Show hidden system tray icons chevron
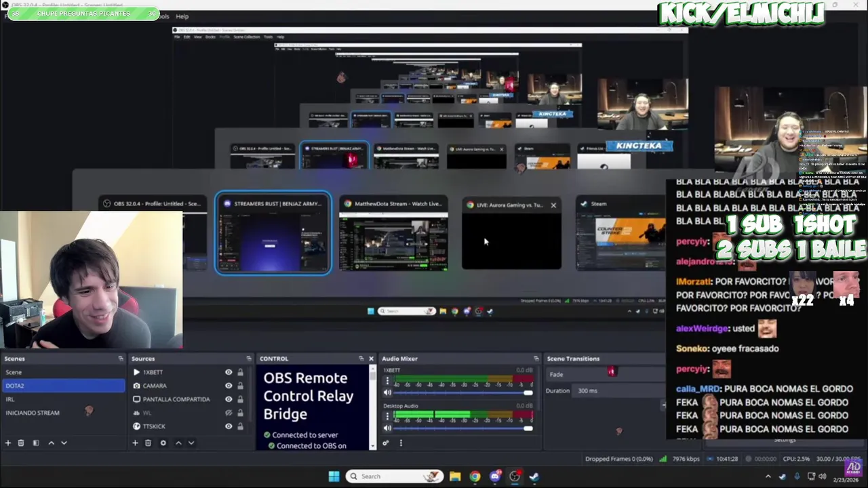This screenshot has height=488, width=868. [x=768, y=476]
